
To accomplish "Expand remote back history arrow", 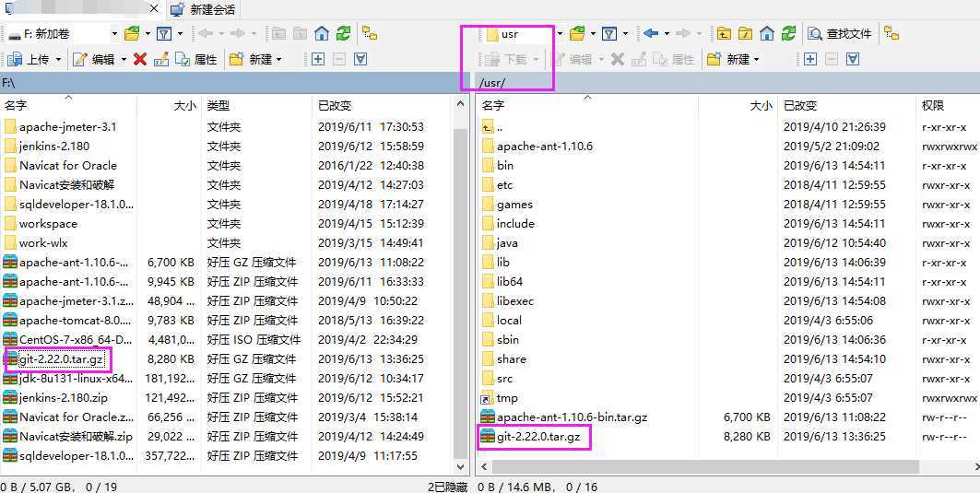I will [x=667, y=34].
